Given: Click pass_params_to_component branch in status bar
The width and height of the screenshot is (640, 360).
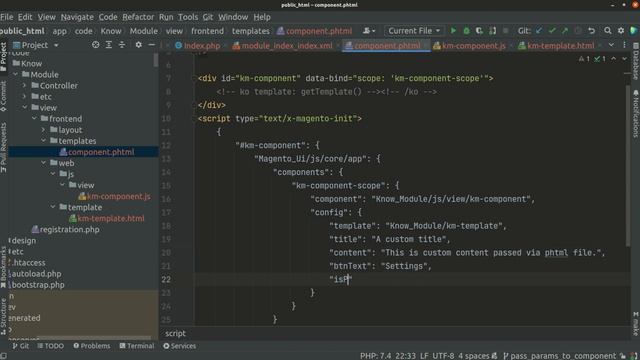Looking at the screenshot, I should (x=560, y=356).
